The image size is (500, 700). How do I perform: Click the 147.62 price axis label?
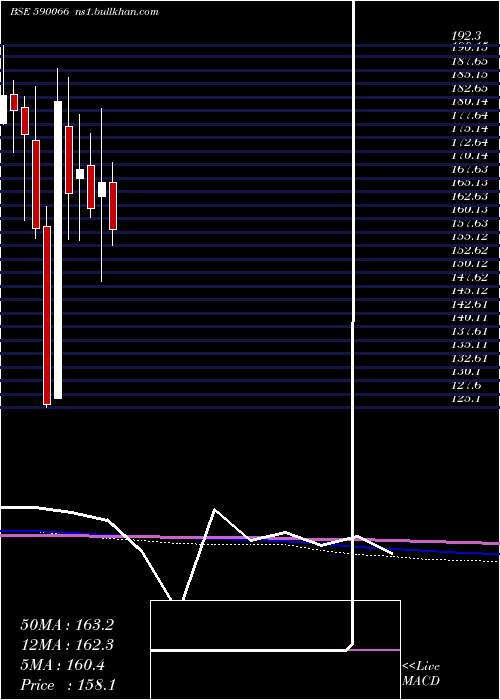469,277
